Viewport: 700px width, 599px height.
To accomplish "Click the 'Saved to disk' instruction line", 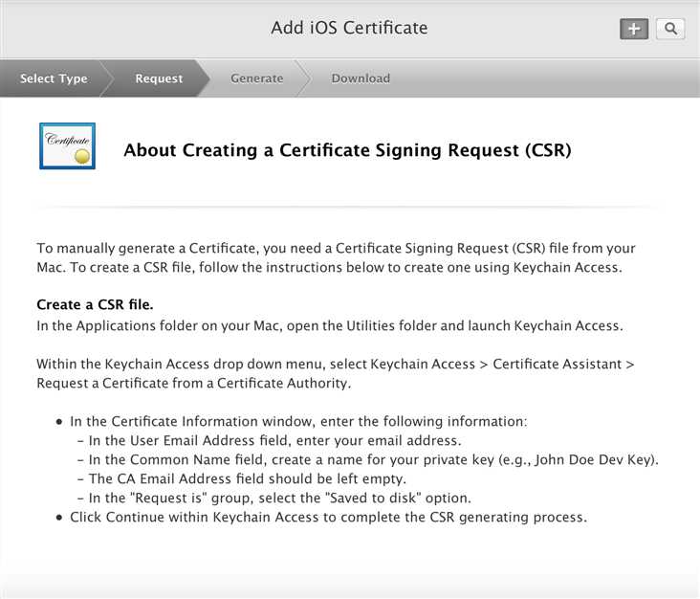I will coord(280,499).
